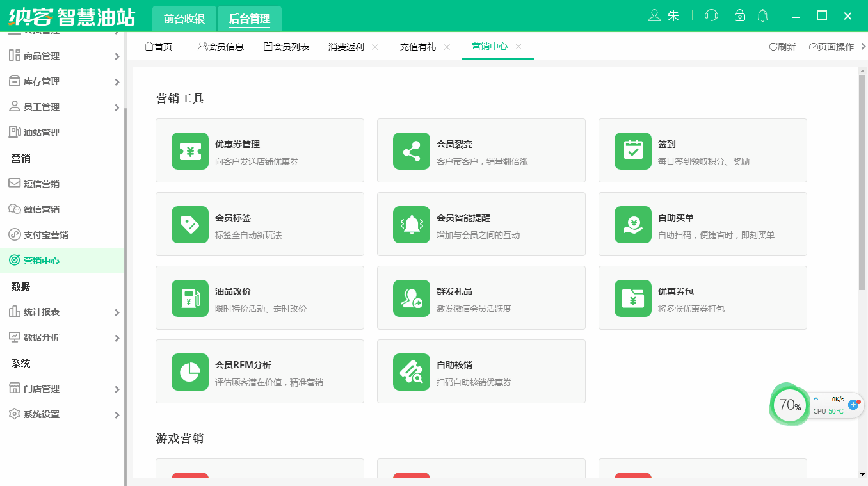This screenshot has width=868, height=486.
Task: Expand the 商品管理 sidebar menu
Action: point(45,56)
